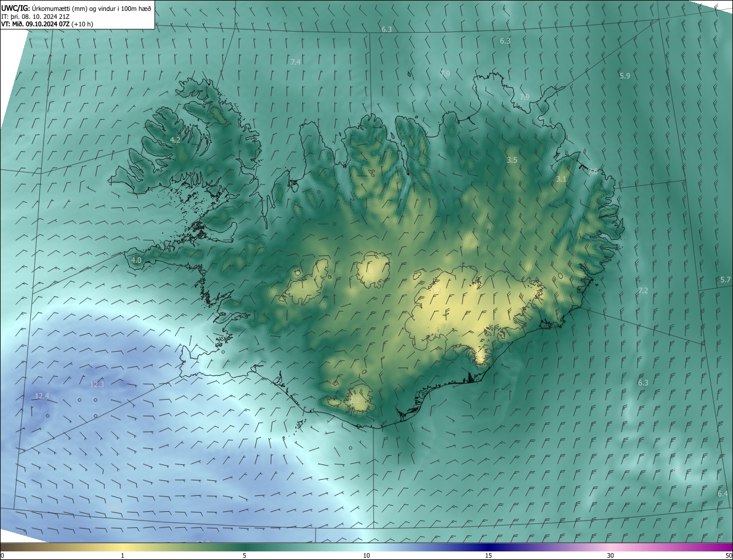Click the 50 tick on the color scale

[728, 555]
